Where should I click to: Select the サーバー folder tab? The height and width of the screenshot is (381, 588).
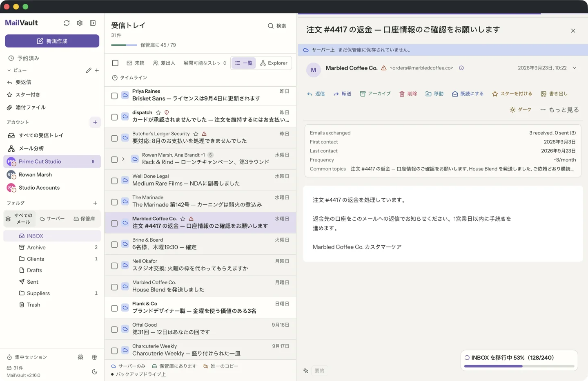52,219
